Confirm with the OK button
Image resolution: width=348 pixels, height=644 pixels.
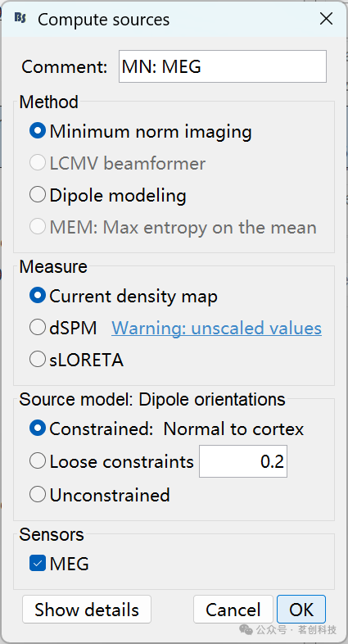pyautogui.click(x=301, y=610)
